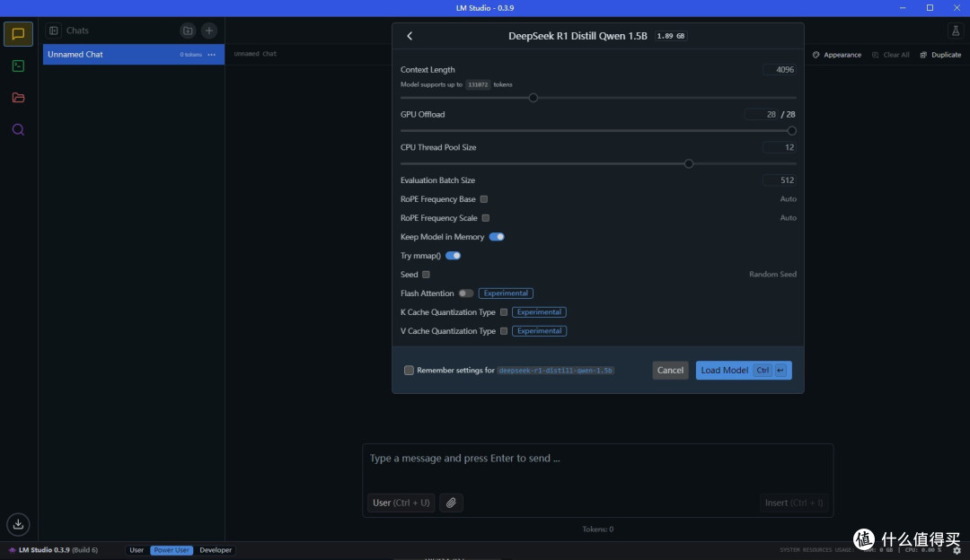
Task: Disable the Try mmap() toggle
Action: point(453,256)
